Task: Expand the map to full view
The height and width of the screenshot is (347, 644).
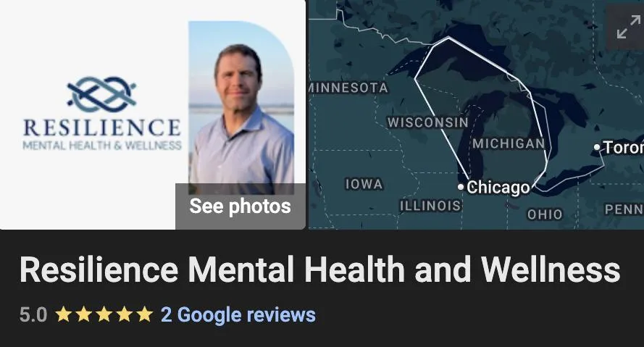Action: tap(628, 27)
